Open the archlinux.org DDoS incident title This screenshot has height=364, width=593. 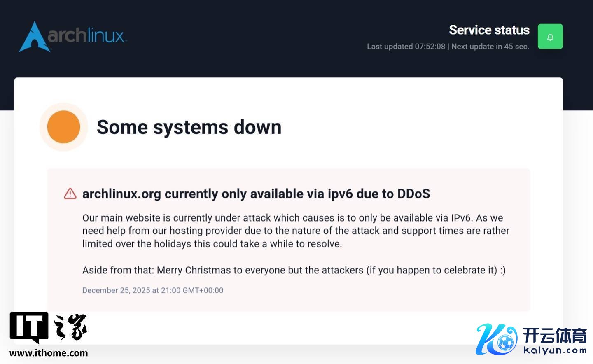[256, 194]
